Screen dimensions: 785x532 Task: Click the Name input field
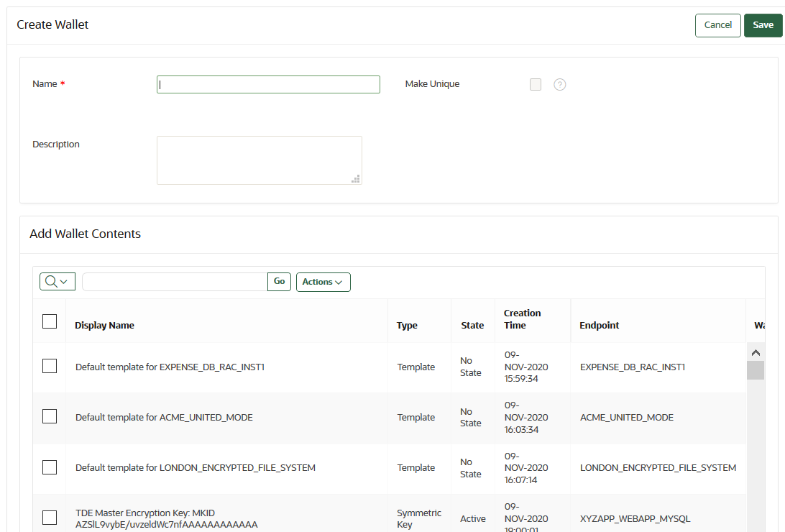(268, 84)
